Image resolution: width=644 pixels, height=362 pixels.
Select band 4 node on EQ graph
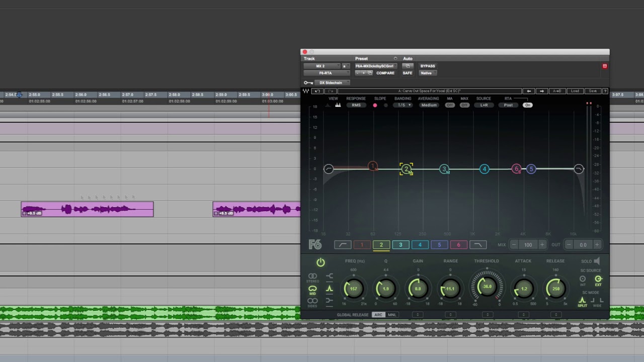tap(484, 169)
